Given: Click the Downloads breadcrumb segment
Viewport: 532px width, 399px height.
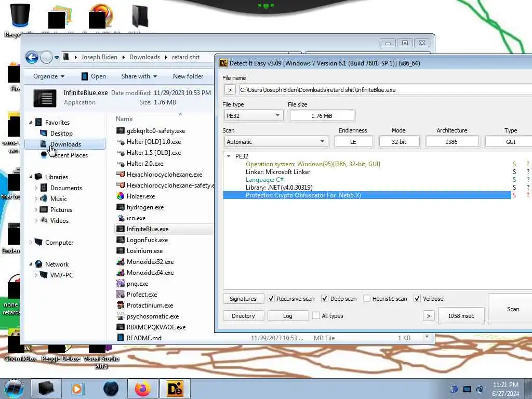Looking at the screenshot, I should tap(144, 57).
